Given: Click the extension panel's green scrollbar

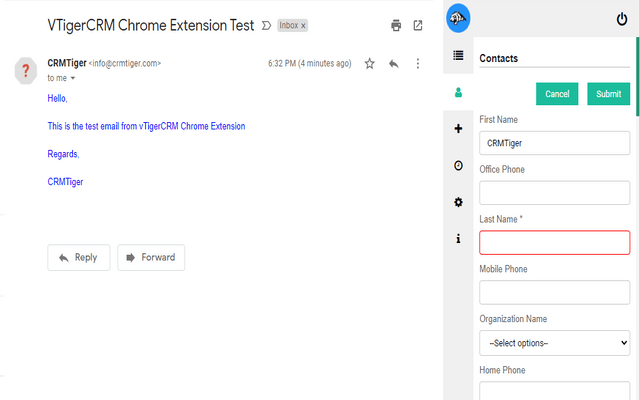Looking at the screenshot, I should click(637, 77).
